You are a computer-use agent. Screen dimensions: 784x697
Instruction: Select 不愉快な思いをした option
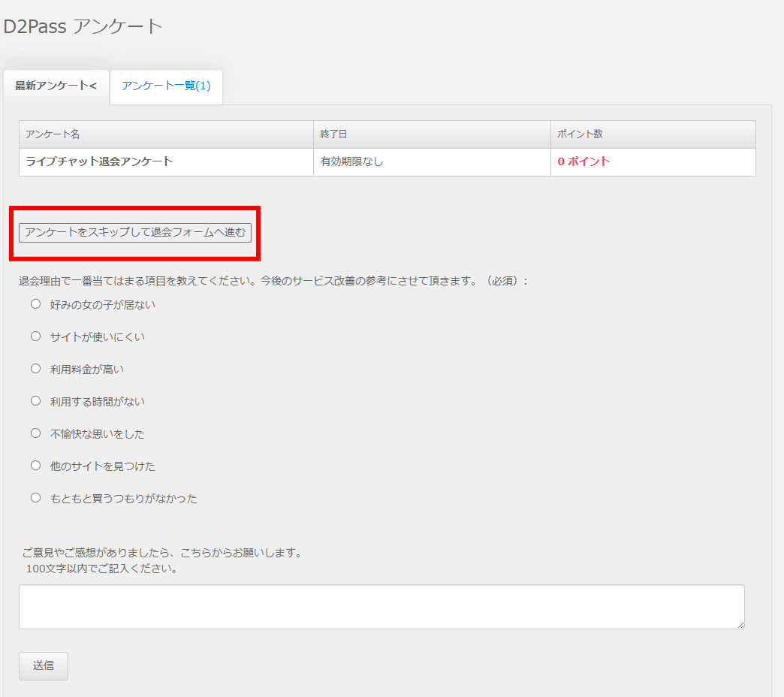(x=35, y=433)
